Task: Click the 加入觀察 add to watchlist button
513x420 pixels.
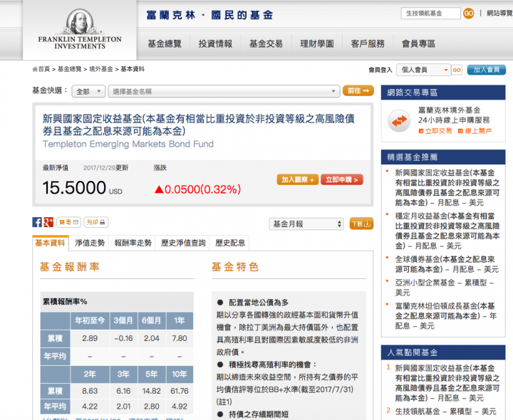Action: tap(297, 180)
